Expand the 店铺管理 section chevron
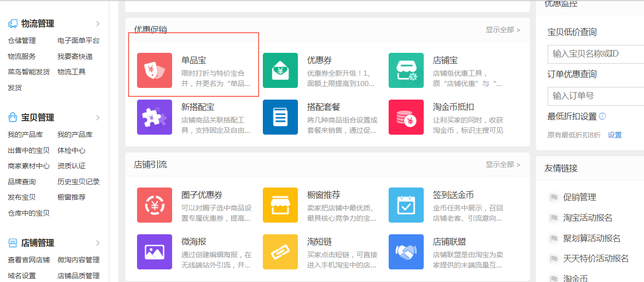Image resolution: width=644 pixels, height=282 pixels. pos(98,243)
